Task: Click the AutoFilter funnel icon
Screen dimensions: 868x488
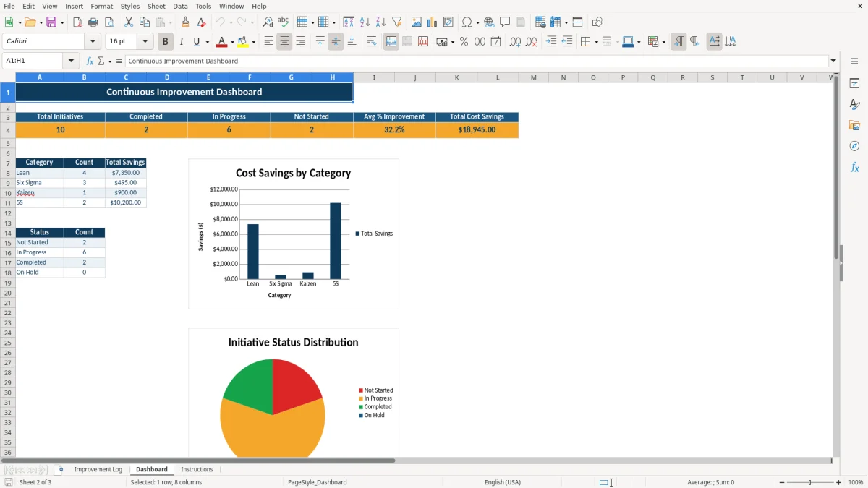Action: coord(397,22)
